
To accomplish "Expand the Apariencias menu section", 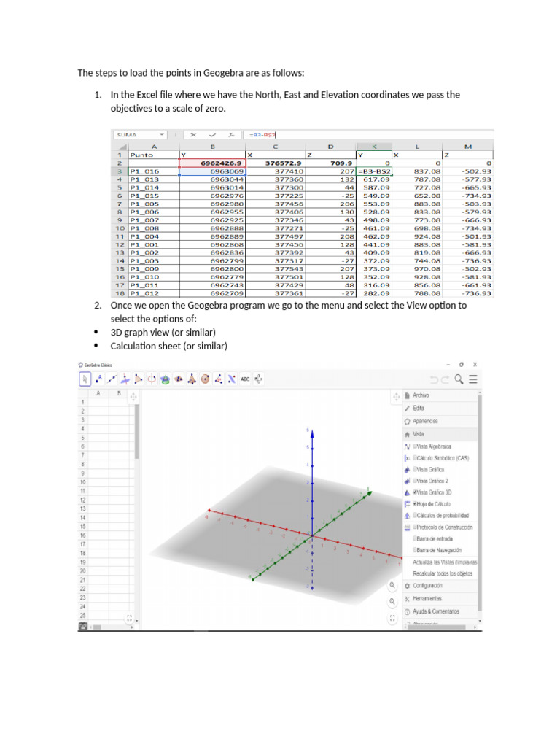I will point(440,421).
